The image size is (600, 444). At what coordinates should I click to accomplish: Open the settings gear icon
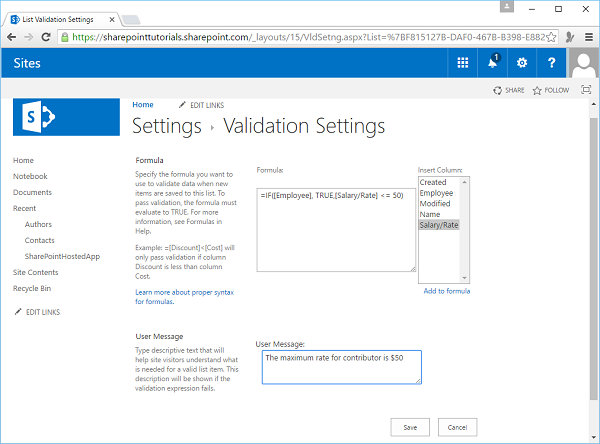point(521,63)
